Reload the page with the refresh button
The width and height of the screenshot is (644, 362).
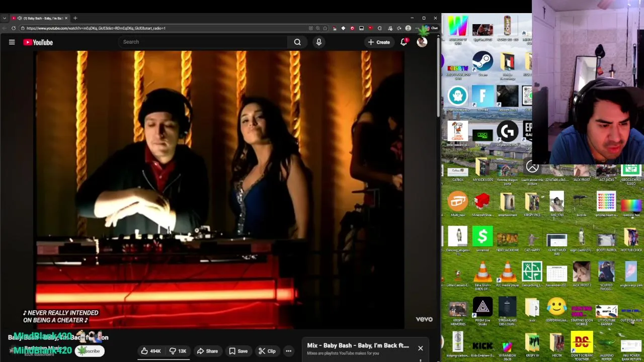[x=14, y=28]
